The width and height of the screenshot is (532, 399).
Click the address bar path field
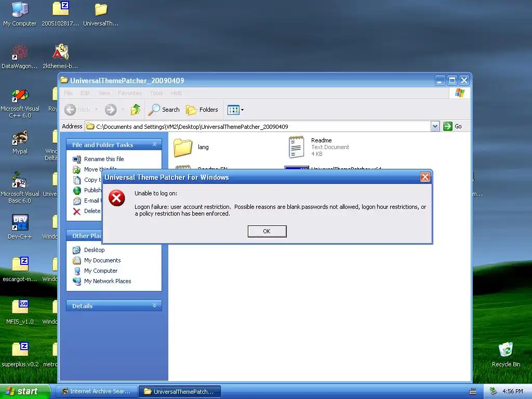pos(258,127)
